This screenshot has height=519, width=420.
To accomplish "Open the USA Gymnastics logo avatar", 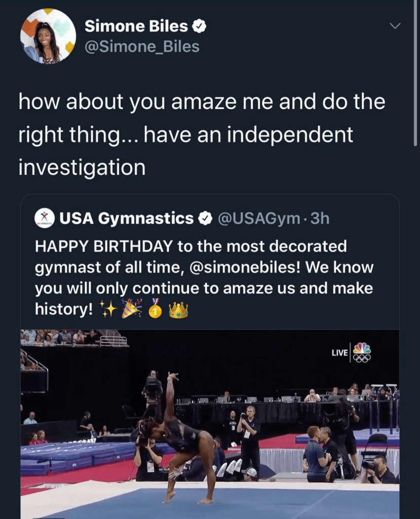I will coord(45,218).
